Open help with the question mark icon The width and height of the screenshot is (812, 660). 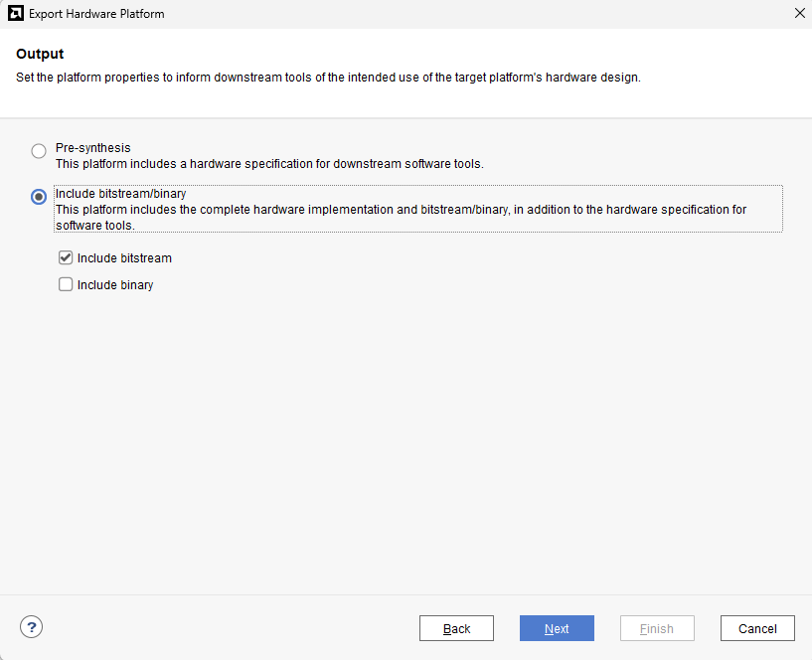(x=32, y=627)
